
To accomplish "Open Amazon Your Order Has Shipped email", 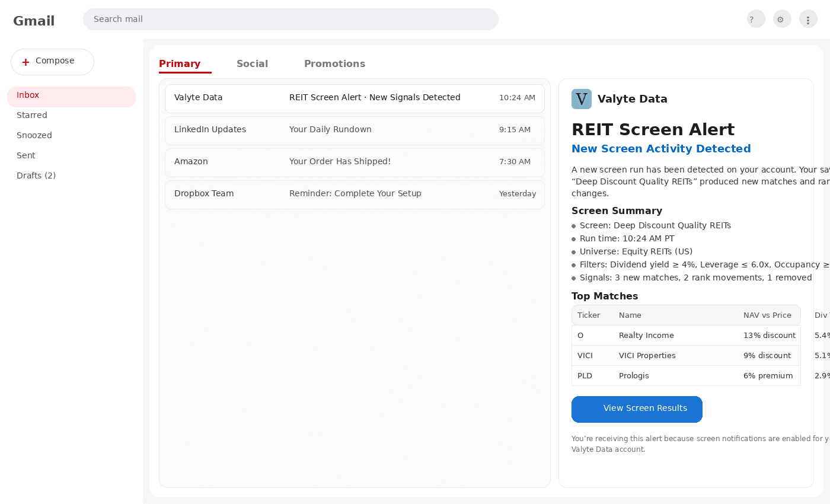I will point(355,162).
